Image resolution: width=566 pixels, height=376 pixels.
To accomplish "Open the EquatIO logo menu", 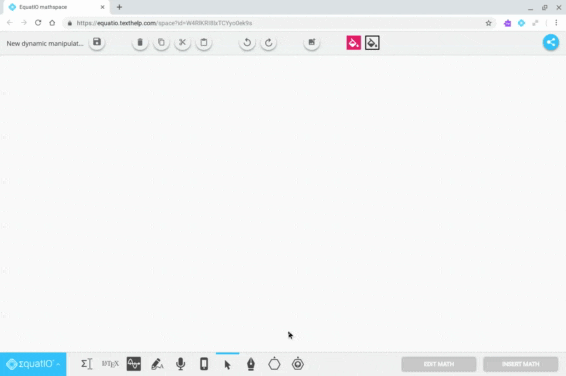I will [x=33, y=364].
